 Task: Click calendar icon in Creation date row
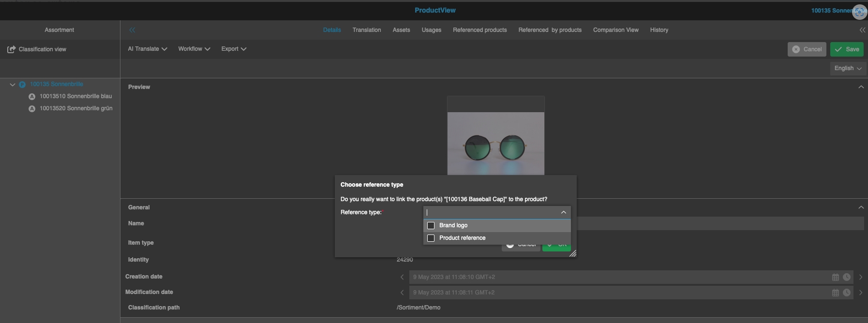pyautogui.click(x=835, y=277)
